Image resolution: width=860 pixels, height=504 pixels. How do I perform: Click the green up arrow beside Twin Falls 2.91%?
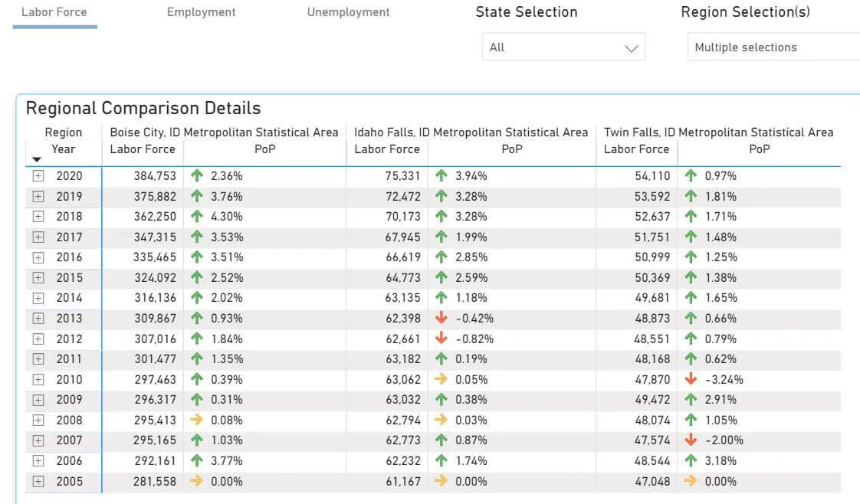[x=691, y=399]
